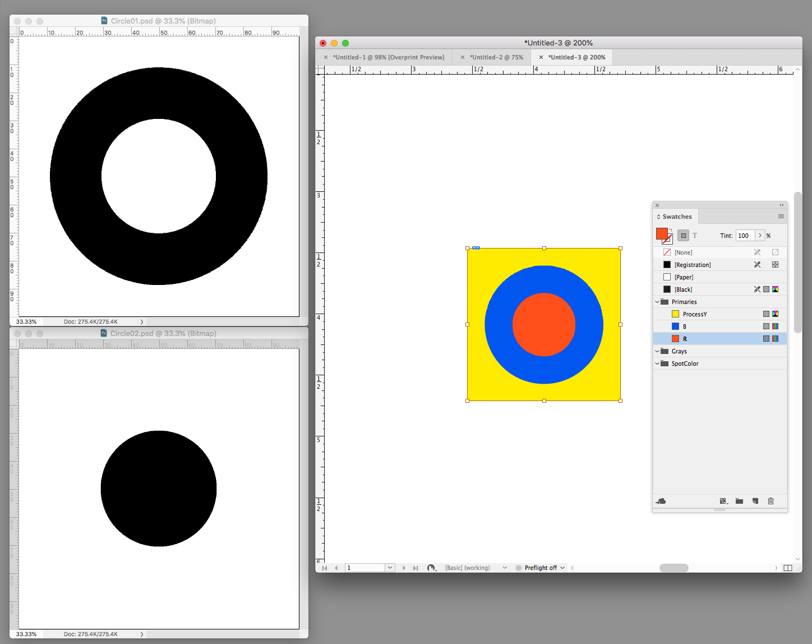Select the [Registration] swatch

pos(720,265)
